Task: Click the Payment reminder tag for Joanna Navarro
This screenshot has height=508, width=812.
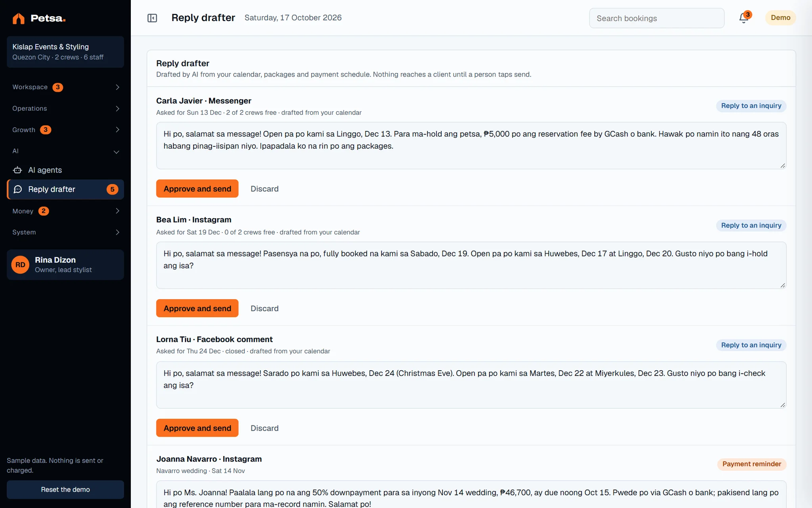Action: 751,464
